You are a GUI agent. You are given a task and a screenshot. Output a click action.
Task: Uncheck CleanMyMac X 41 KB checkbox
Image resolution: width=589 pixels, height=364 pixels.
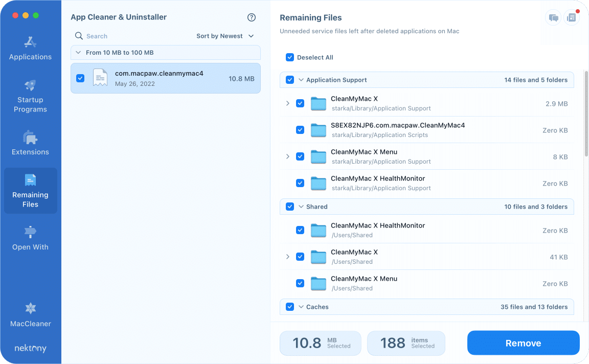click(300, 257)
